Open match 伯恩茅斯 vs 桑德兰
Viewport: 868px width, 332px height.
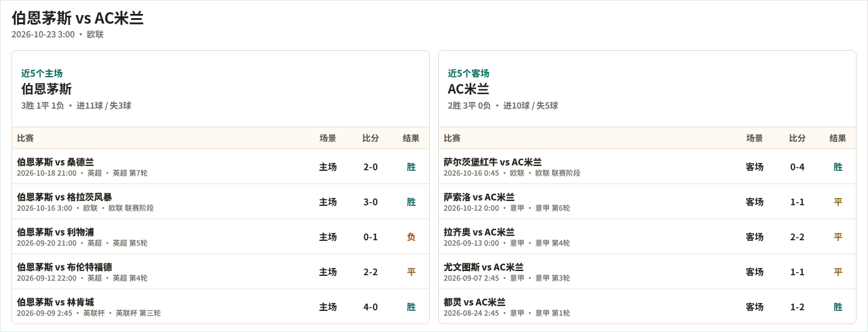tap(55, 162)
